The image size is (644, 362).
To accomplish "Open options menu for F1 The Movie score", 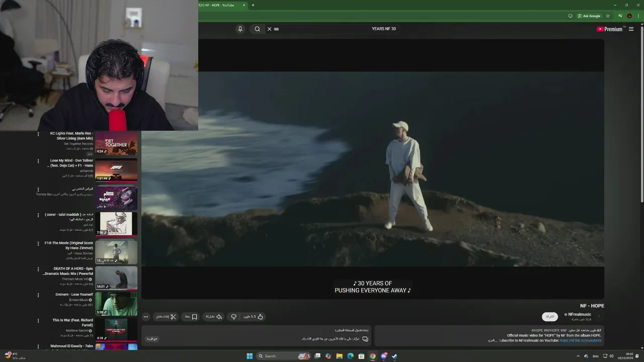I will (38, 244).
